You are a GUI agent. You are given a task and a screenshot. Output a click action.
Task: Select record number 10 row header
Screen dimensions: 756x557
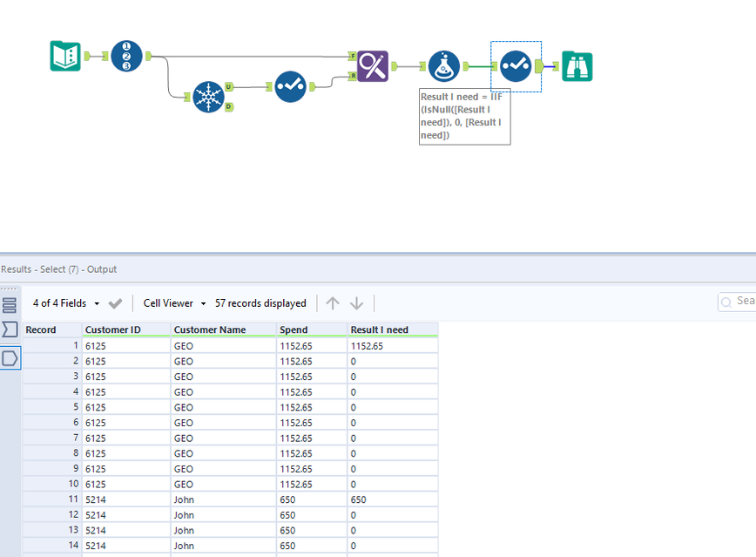(x=52, y=484)
